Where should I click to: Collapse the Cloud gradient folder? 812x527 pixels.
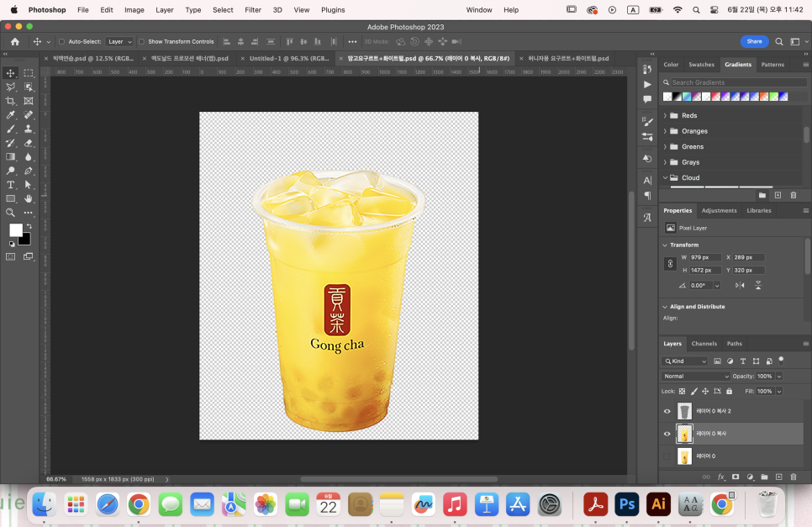point(666,177)
